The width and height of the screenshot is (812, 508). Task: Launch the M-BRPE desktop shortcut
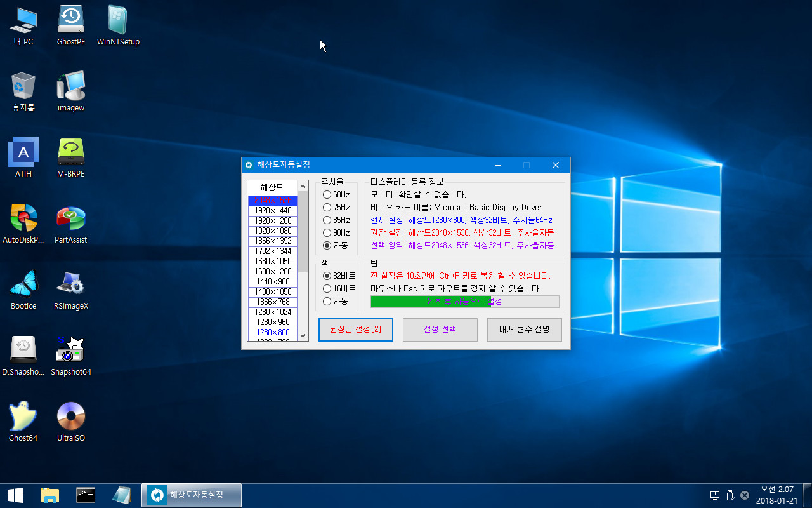point(71,157)
